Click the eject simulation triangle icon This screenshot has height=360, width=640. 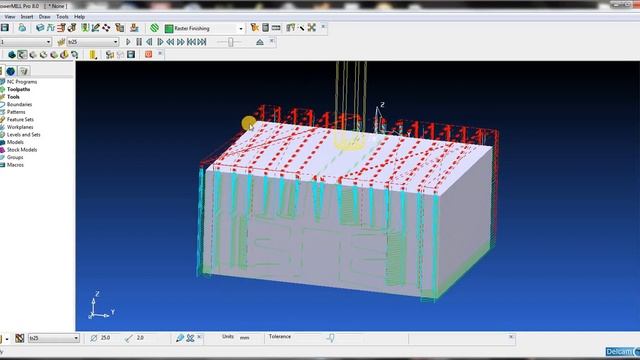point(260,42)
